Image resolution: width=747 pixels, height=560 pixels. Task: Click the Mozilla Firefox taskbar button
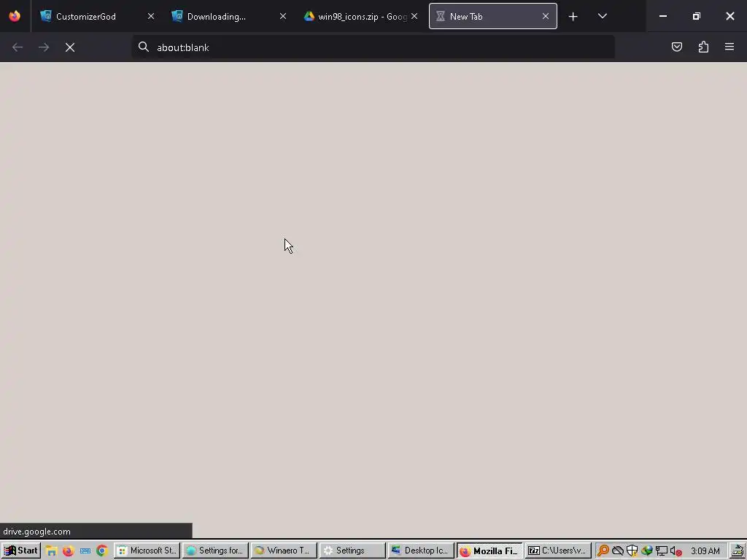489,551
